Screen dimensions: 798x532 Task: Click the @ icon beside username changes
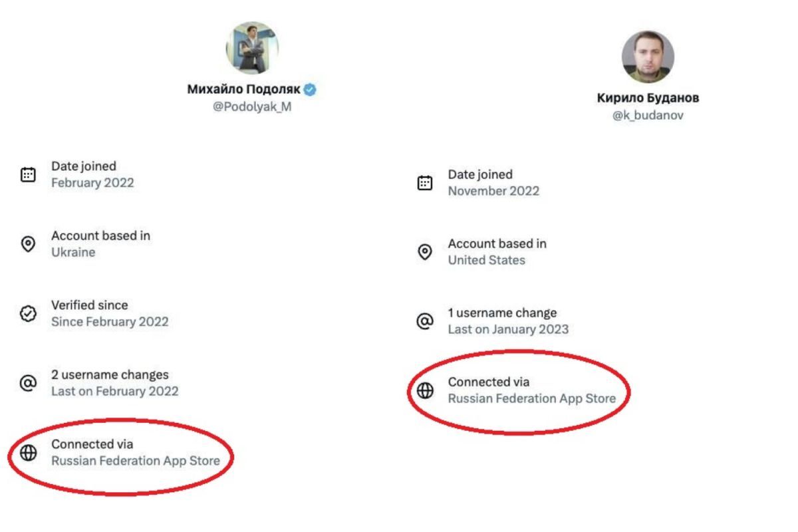point(28,384)
